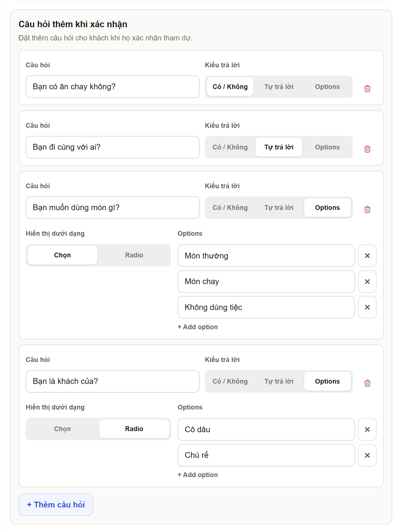Screen dimensions: 398x532
Task: Remove the 'Cô dâu' option
Action: click(x=367, y=429)
